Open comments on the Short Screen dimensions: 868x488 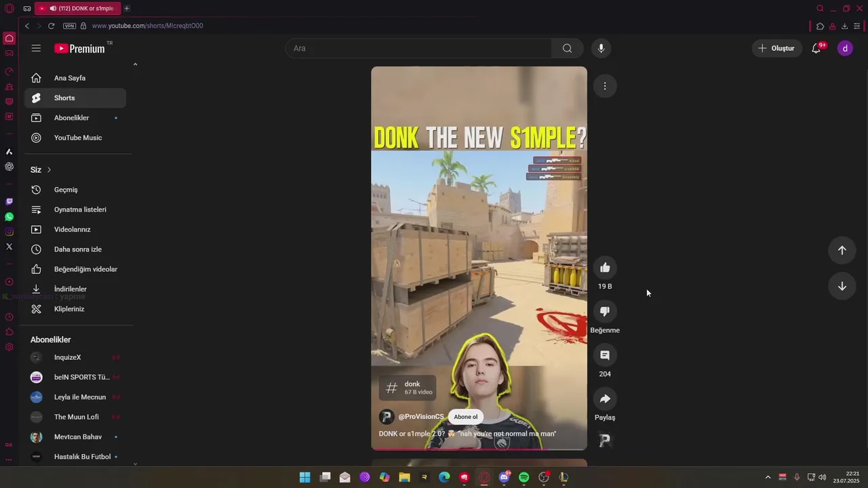605,355
